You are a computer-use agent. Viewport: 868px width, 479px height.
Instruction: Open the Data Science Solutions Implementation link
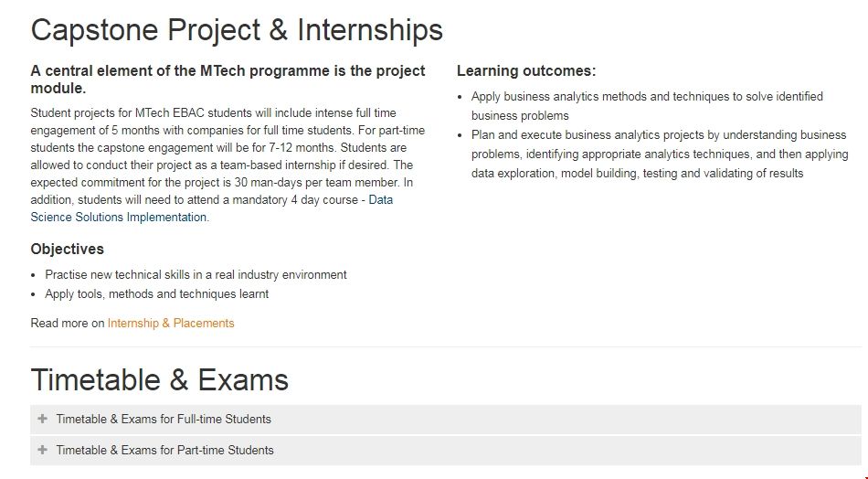(x=119, y=218)
